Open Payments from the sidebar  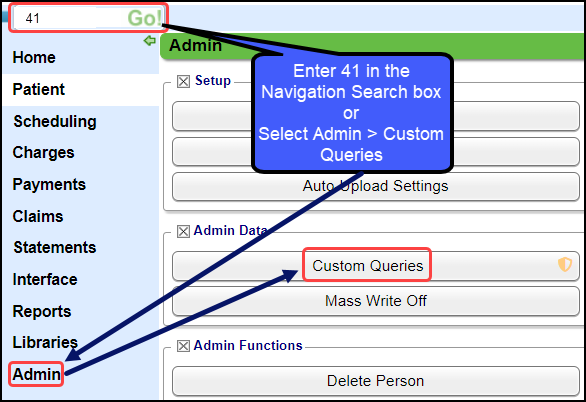coord(49,185)
